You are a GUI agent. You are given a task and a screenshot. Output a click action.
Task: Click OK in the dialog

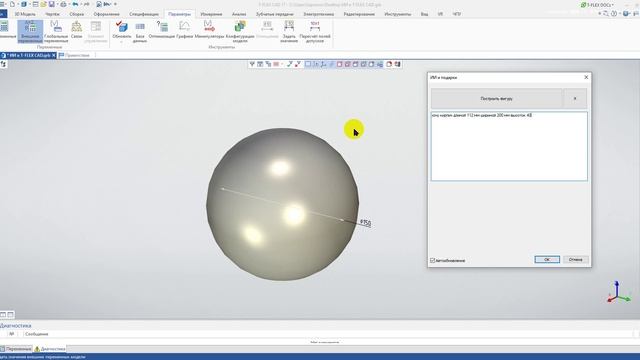click(x=547, y=260)
